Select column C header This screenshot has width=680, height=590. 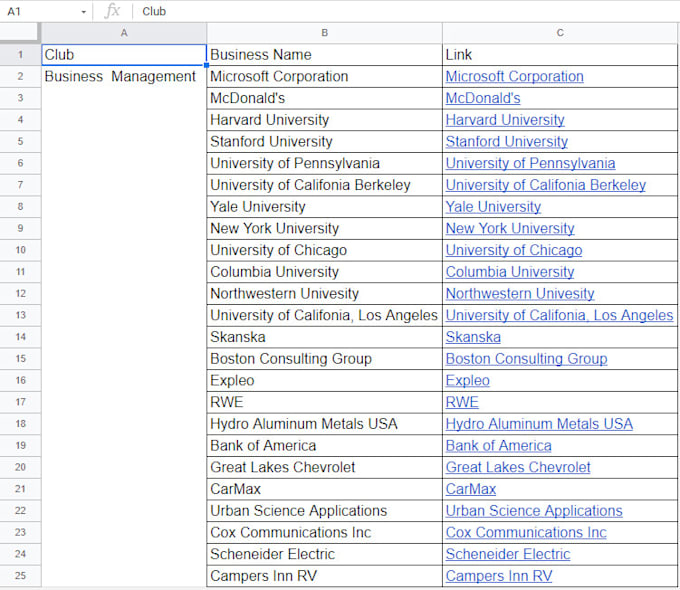pyautogui.click(x=560, y=33)
